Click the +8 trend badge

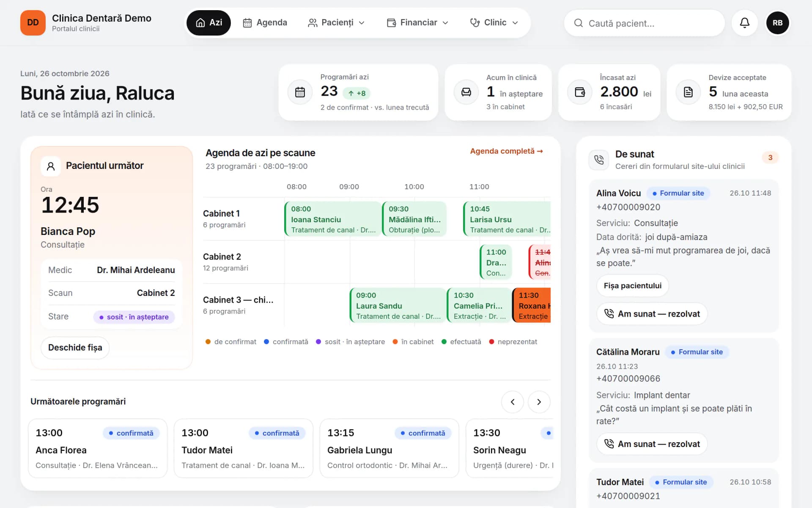pos(357,93)
